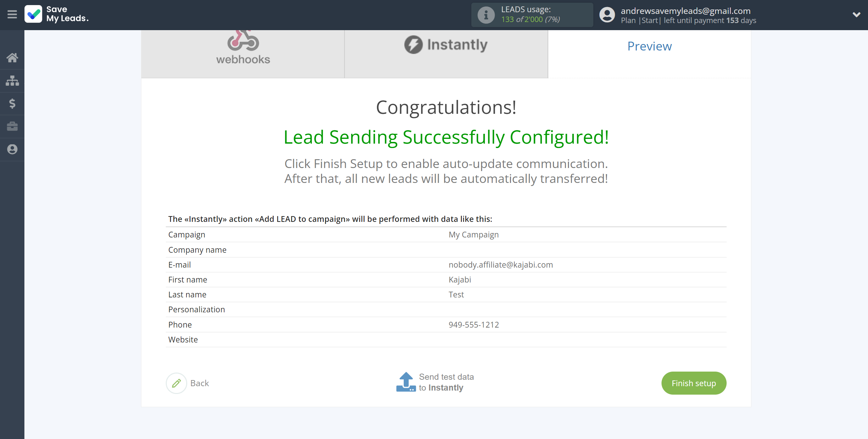Click the Website row label
The width and height of the screenshot is (868, 439).
[x=183, y=340]
